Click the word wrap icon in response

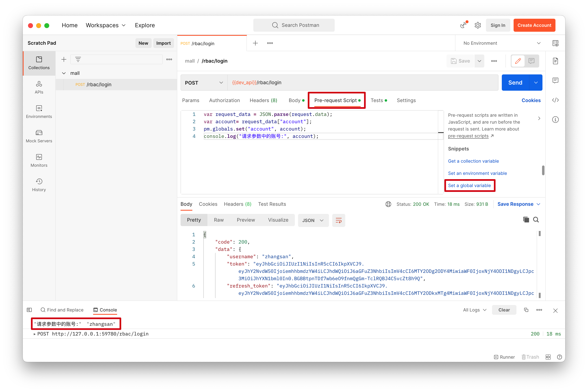pos(339,220)
